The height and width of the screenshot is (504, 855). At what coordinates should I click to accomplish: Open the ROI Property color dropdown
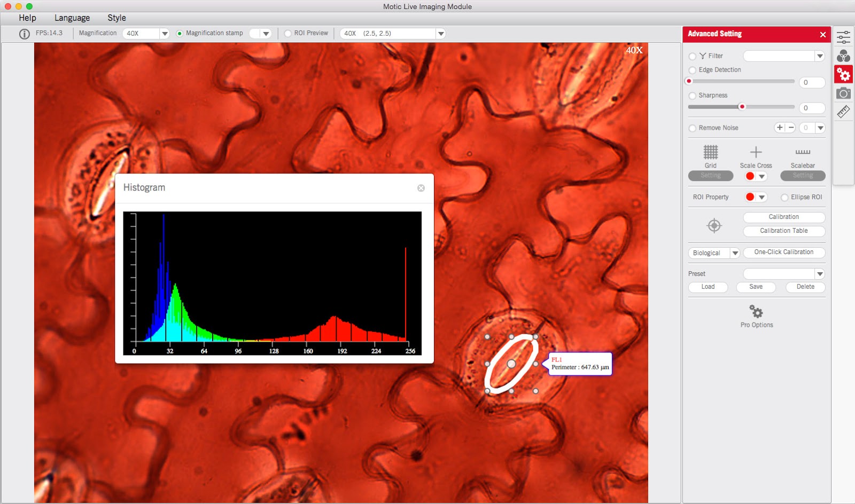coord(761,197)
